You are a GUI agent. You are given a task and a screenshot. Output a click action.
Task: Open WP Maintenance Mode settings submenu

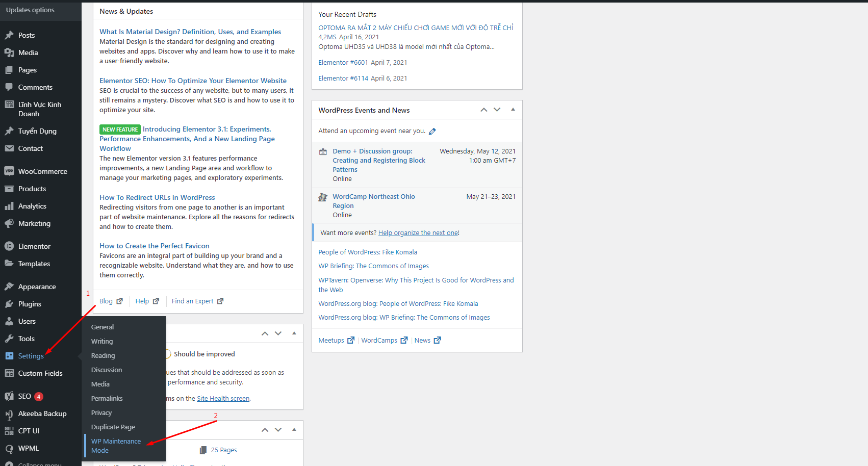116,446
